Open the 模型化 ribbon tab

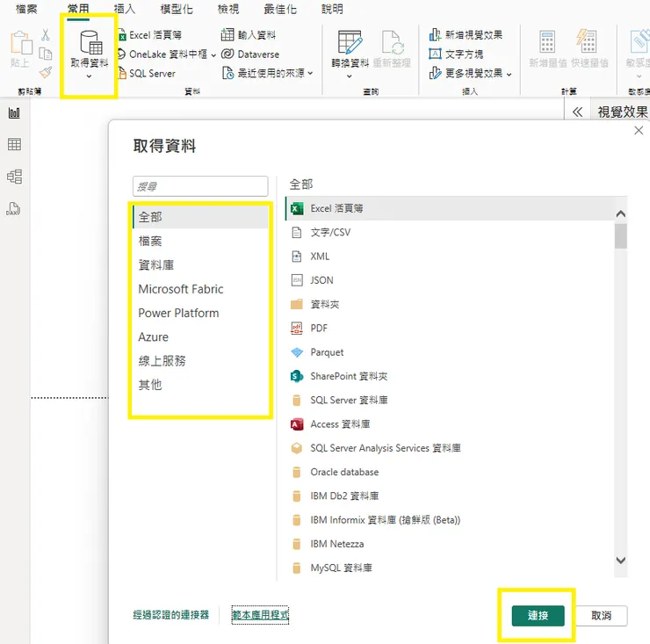[177, 9]
